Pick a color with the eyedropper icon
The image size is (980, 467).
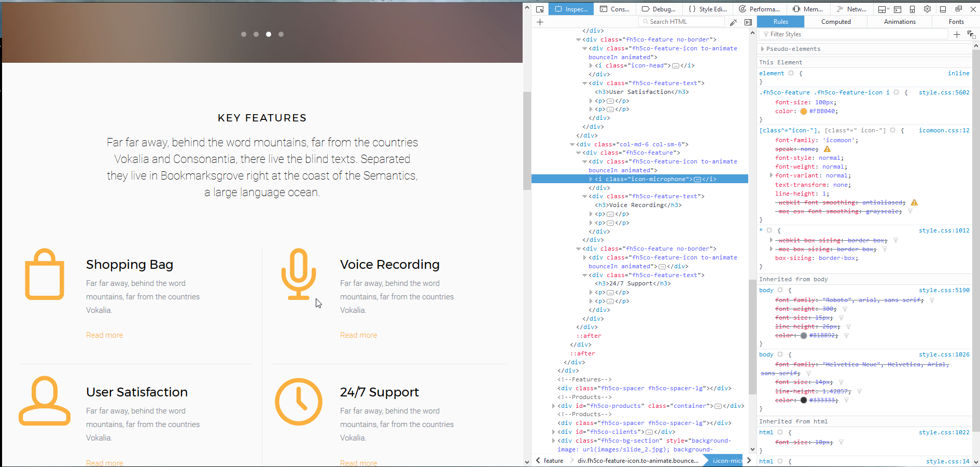(x=733, y=22)
